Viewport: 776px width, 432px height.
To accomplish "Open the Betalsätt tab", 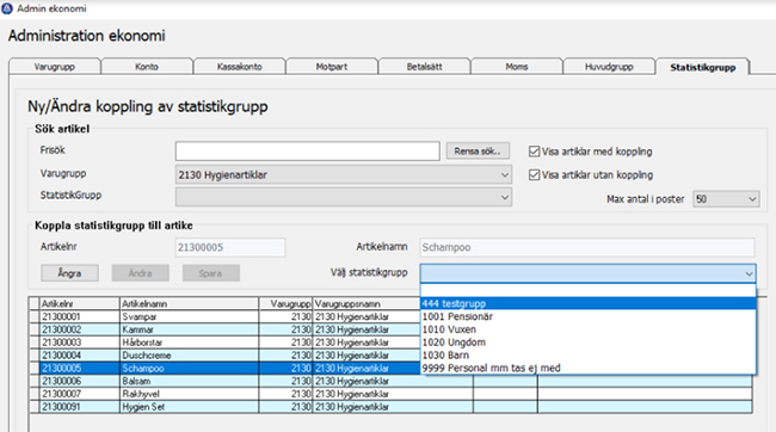I will 424,66.
